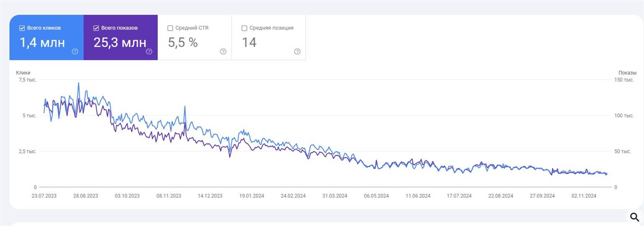Image resolution: width=644 pixels, height=226 pixels.
Task: Uncheck the Всего показов checkbox
Action: pyautogui.click(x=96, y=28)
